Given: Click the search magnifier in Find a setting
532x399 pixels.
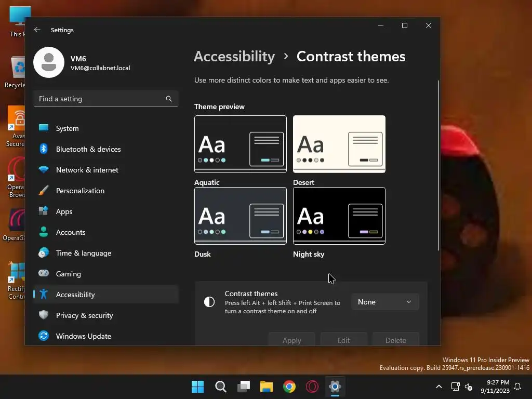Looking at the screenshot, I should click(x=169, y=99).
